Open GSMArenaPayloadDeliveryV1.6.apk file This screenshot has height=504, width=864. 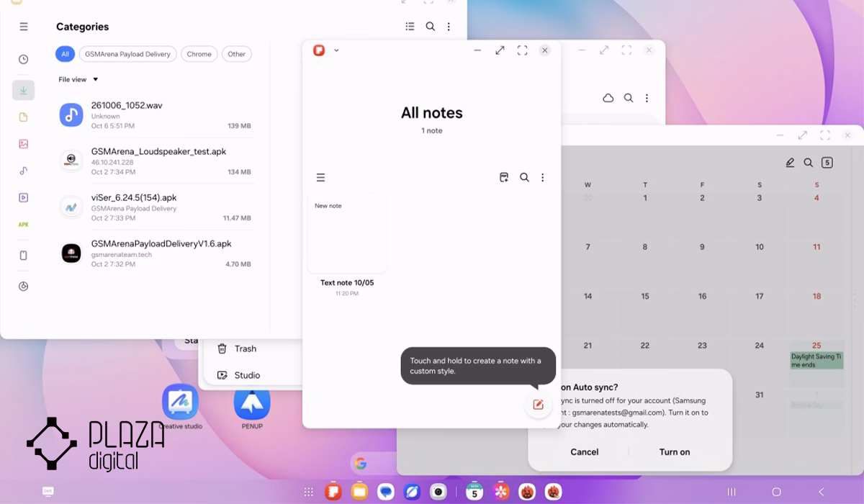click(x=156, y=253)
